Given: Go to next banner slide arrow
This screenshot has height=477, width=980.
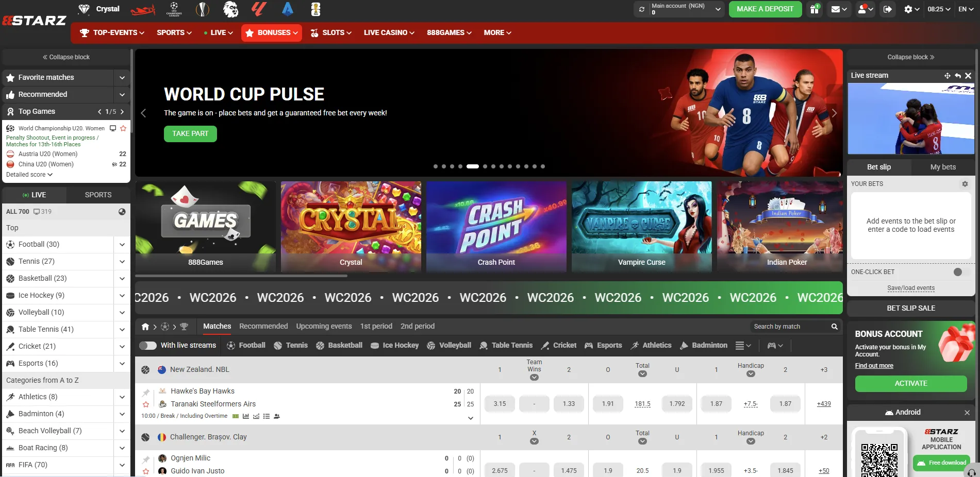Looking at the screenshot, I should [x=834, y=113].
